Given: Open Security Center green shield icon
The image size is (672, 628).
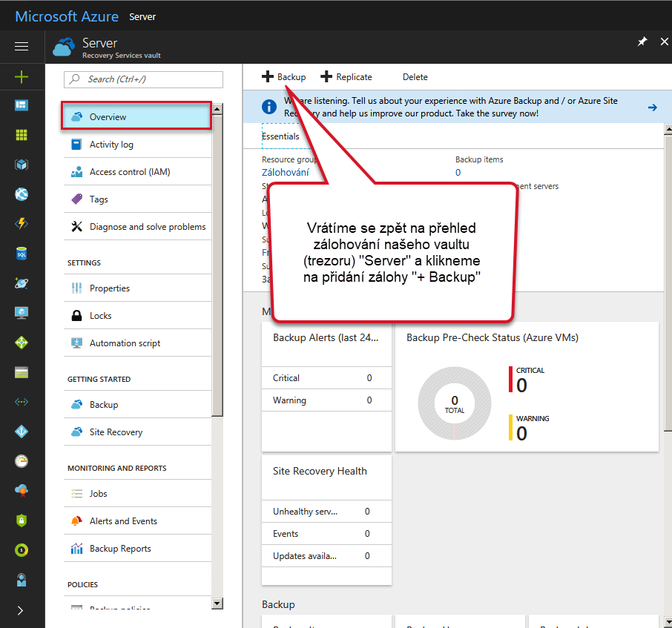Looking at the screenshot, I should [22, 520].
